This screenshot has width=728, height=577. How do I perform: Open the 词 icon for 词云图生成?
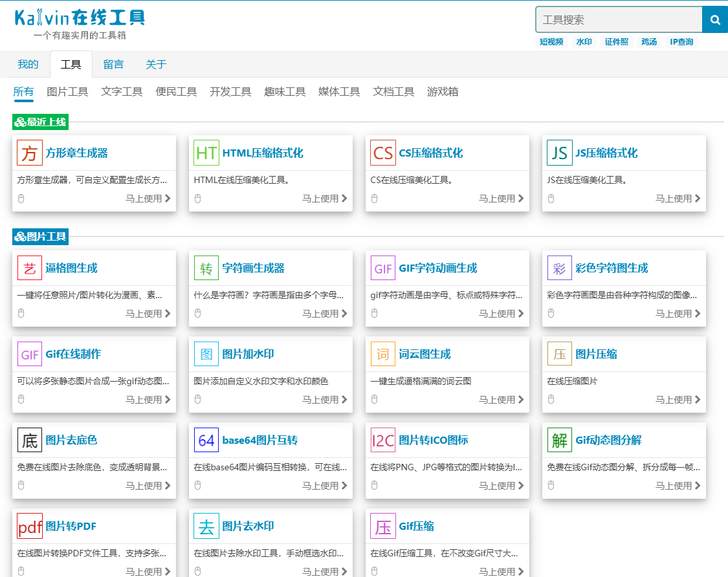pos(382,354)
